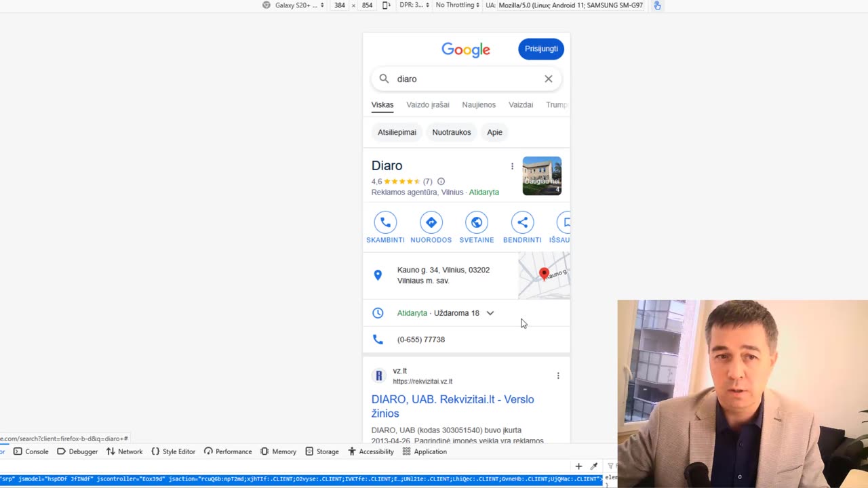The width and height of the screenshot is (868, 488).
Task: Change the No Throttling dropdown
Action: pos(458,5)
